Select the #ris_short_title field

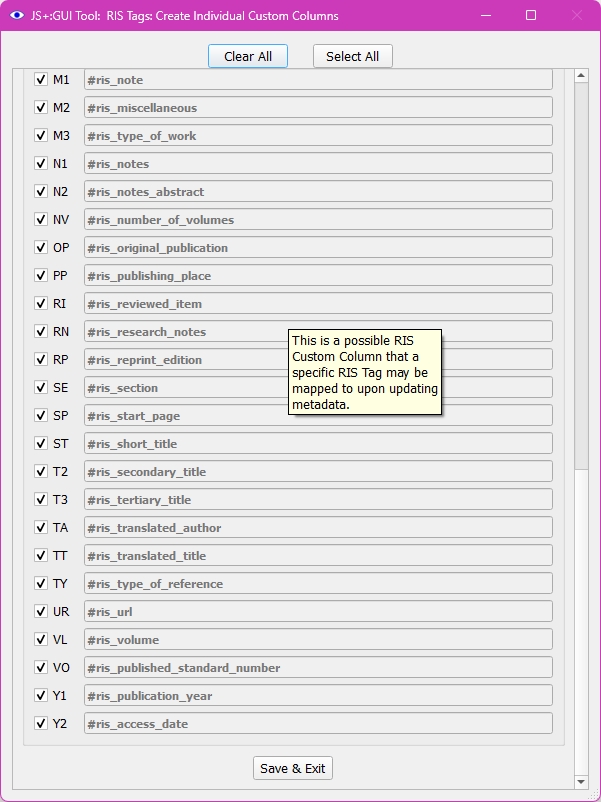click(318, 443)
